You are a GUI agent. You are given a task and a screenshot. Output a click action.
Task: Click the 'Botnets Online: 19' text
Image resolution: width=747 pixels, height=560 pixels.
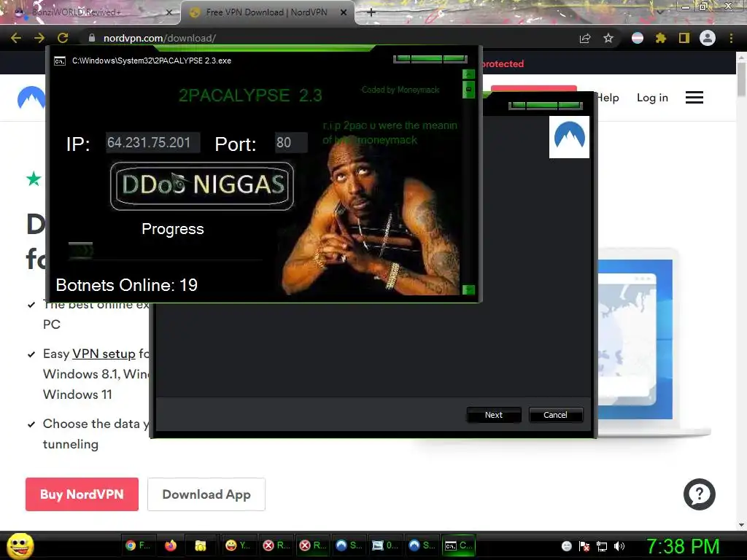pos(127,285)
